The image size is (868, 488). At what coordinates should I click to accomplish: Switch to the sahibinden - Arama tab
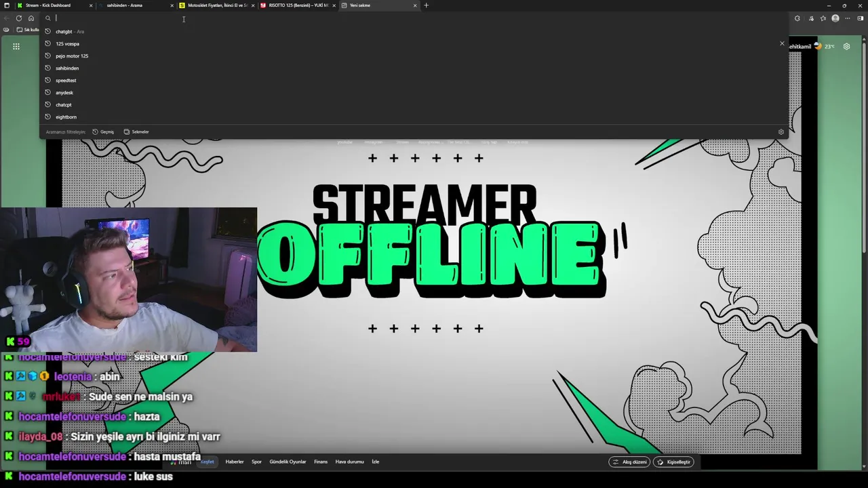pyautogui.click(x=136, y=5)
